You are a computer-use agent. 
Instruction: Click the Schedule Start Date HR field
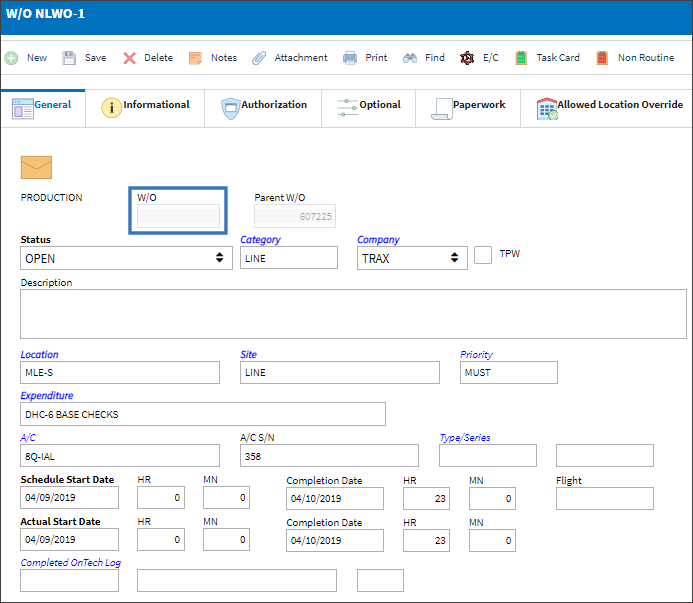[x=161, y=498]
